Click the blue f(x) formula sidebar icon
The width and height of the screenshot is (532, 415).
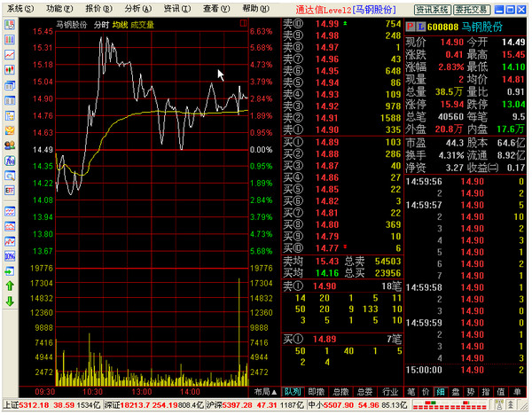(x=10, y=161)
